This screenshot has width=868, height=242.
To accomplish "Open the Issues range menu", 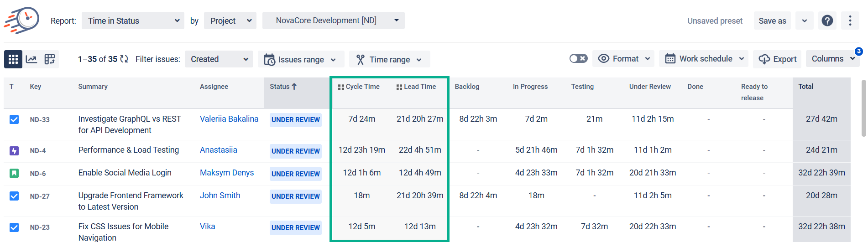I will pyautogui.click(x=301, y=60).
